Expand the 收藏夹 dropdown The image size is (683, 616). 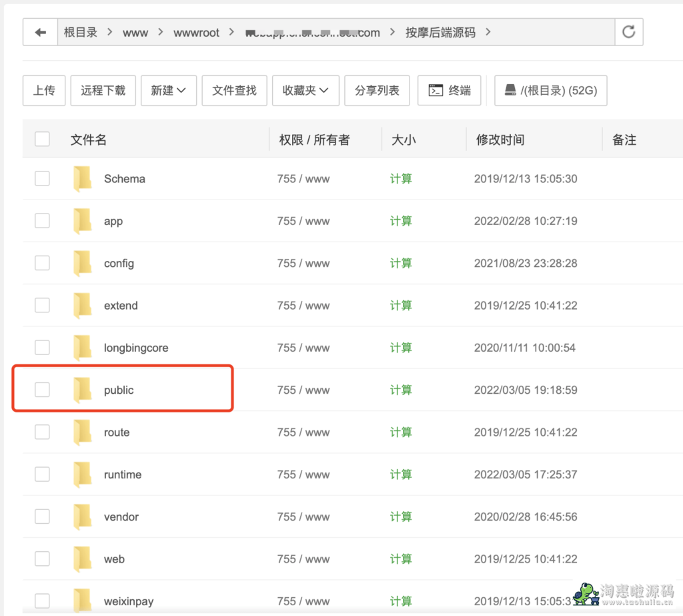click(305, 90)
